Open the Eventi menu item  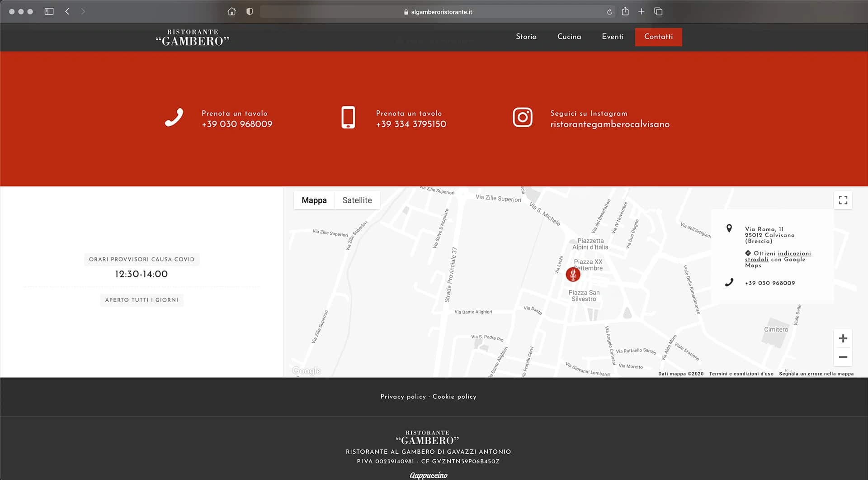coord(613,37)
